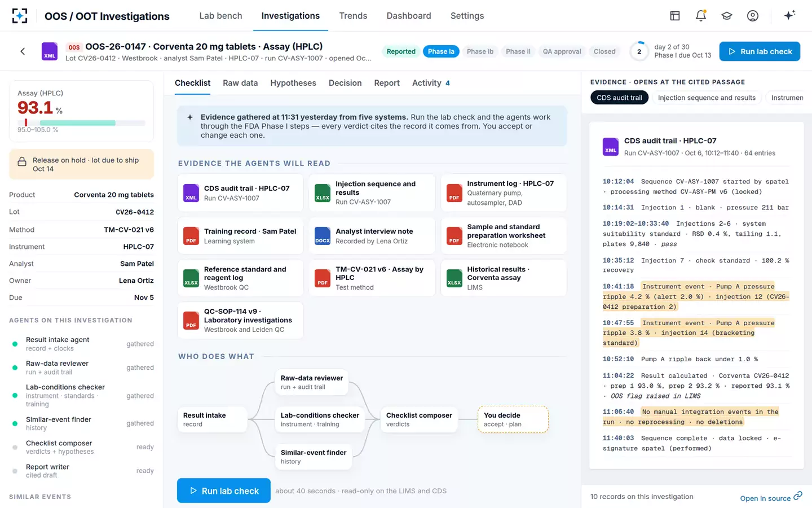Open Analyst interview note DOCX card

(372, 236)
